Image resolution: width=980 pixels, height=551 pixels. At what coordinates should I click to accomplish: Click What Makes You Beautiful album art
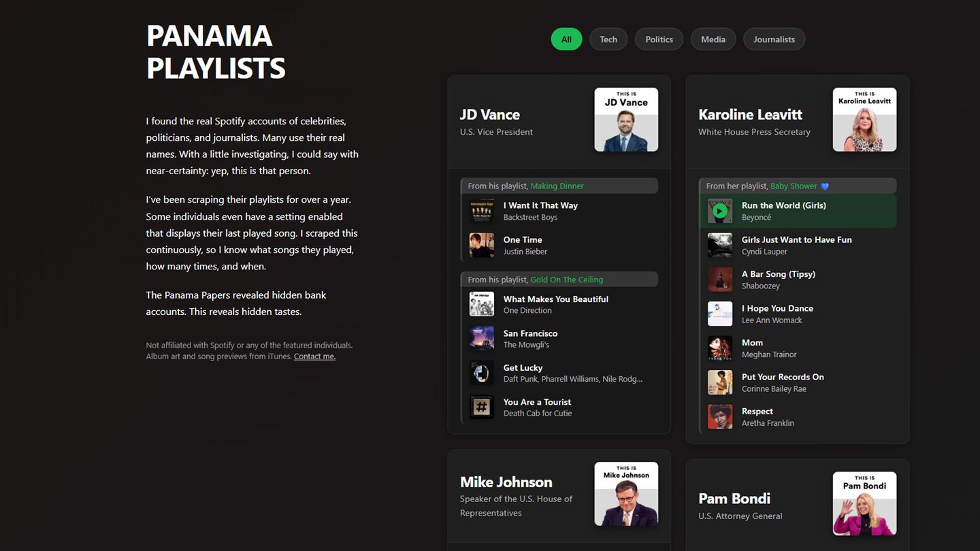[482, 304]
